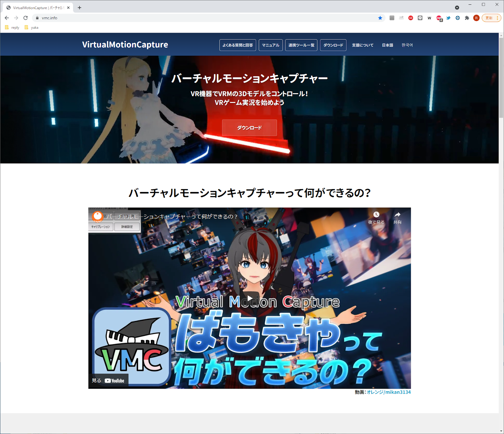Open the ダウンロード nav menu item
The width and height of the screenshot is (504, 434).
click(333, 45)
